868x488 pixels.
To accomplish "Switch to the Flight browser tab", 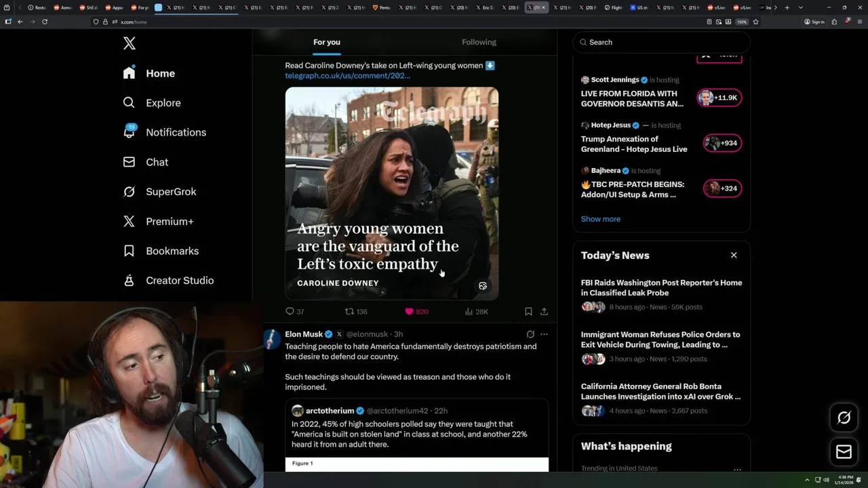I will click(614, 7).
